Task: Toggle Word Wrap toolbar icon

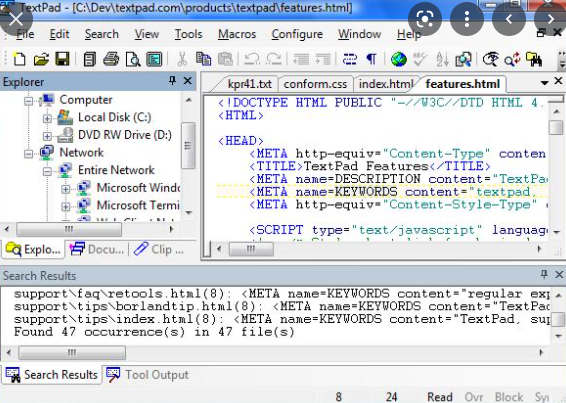Action: (349, 59)
